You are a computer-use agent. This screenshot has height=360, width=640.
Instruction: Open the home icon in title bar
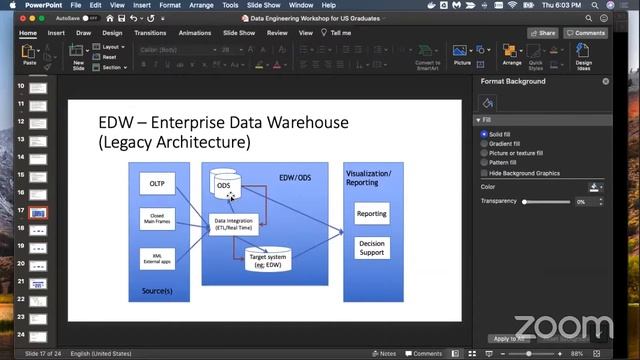pyautogui.click(x=109, y=18)
